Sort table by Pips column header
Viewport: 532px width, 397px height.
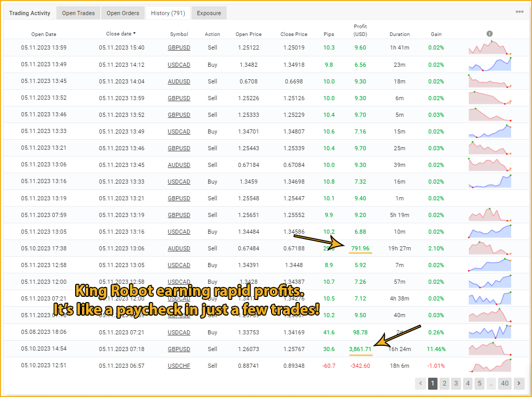(x=329, y=34)
